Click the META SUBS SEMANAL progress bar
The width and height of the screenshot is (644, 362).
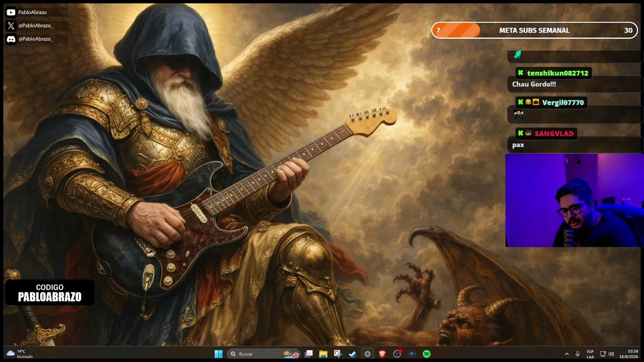[x=534, y=30]
